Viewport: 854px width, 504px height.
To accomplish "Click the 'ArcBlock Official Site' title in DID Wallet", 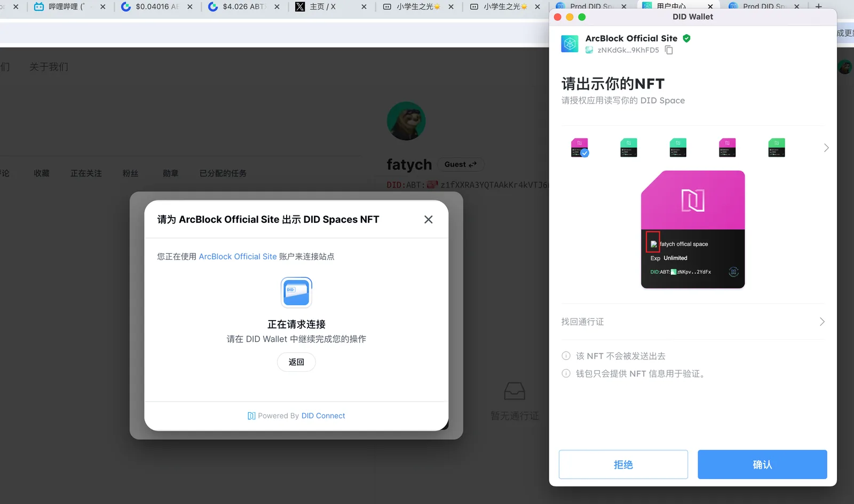I will pos(631,38).
